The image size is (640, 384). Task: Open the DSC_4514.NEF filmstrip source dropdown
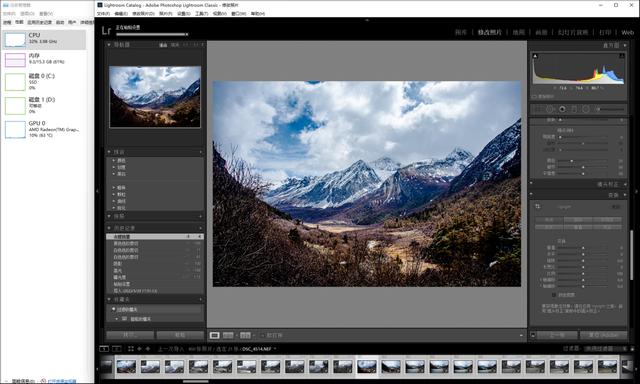(x=275, y=348)
